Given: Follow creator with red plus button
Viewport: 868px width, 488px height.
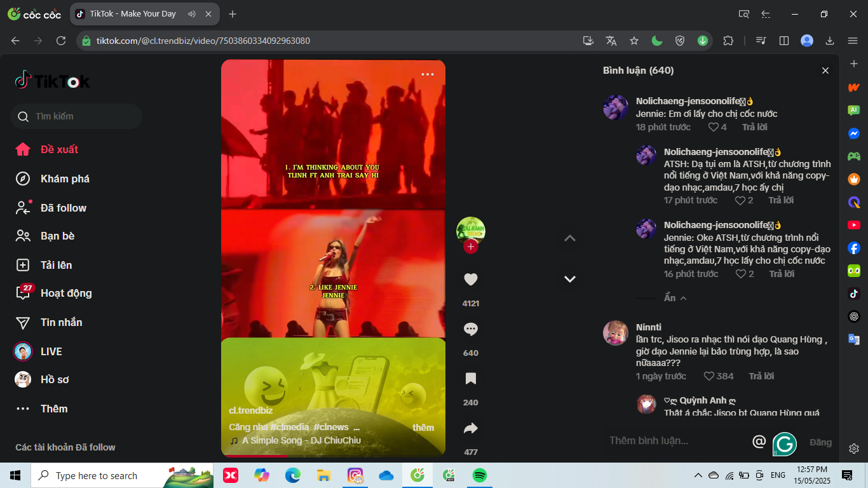Looking at the screenshot, I should [470, 247].
